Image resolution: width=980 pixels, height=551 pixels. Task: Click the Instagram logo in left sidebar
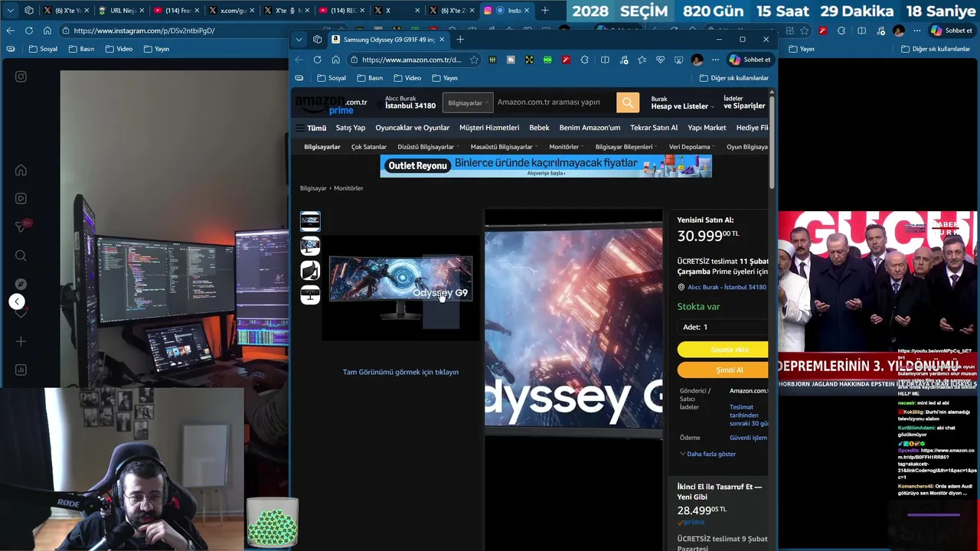(21, 77)
